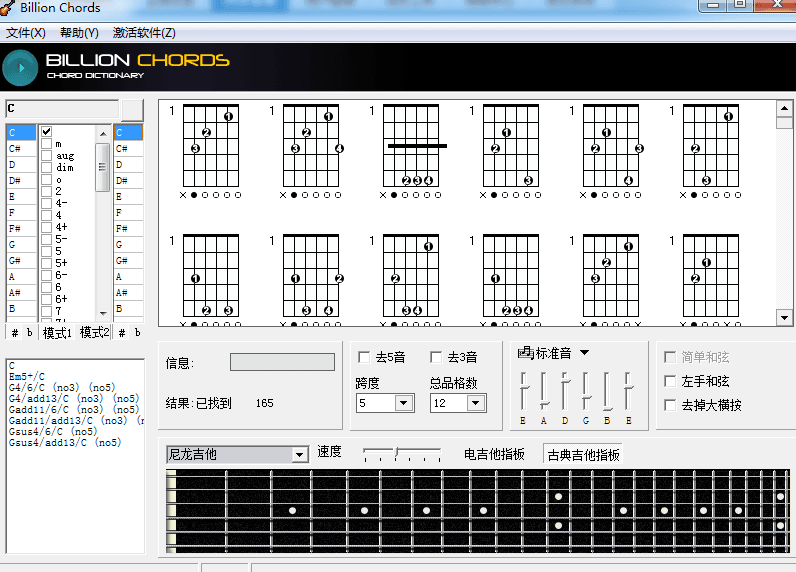Open the 总品格数 dropdown showing 12
The image size is (796, 572).
click(x=476, y=403)
